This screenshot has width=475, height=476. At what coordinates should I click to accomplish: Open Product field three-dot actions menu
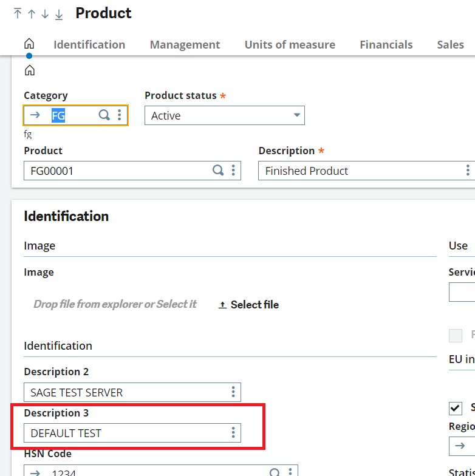233,171
